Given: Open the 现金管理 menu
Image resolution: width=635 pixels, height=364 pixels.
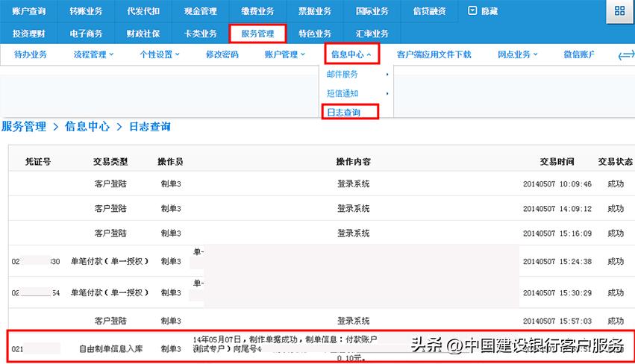Looking at the screenshot, I should 201,11.
